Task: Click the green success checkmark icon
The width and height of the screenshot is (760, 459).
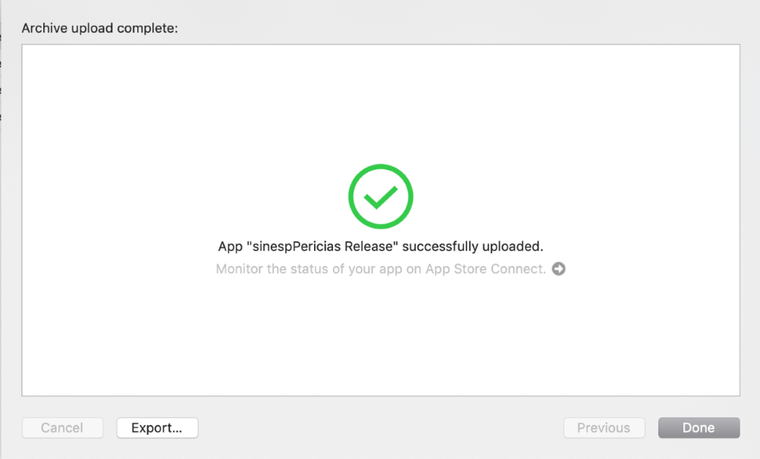Action: (x=380, y=197)
